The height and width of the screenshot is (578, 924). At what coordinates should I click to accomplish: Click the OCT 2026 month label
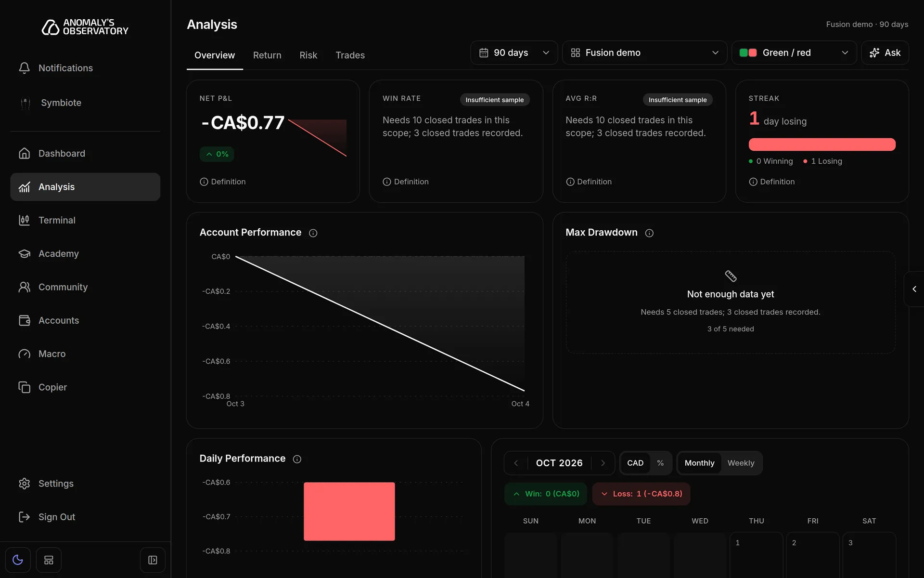(x=559, y=463)
